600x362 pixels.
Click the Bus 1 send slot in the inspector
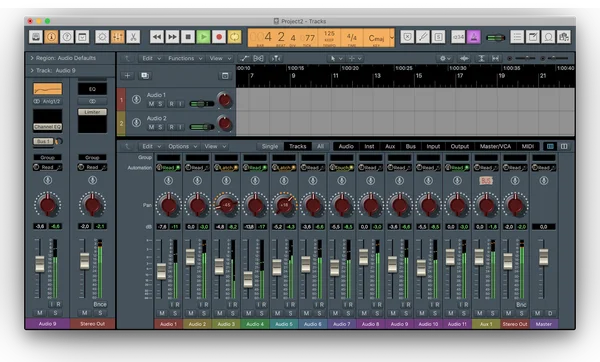tap(43, 142)
